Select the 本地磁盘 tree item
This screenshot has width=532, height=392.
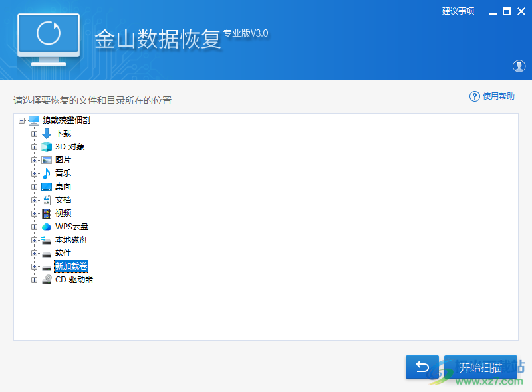[71, 240]
